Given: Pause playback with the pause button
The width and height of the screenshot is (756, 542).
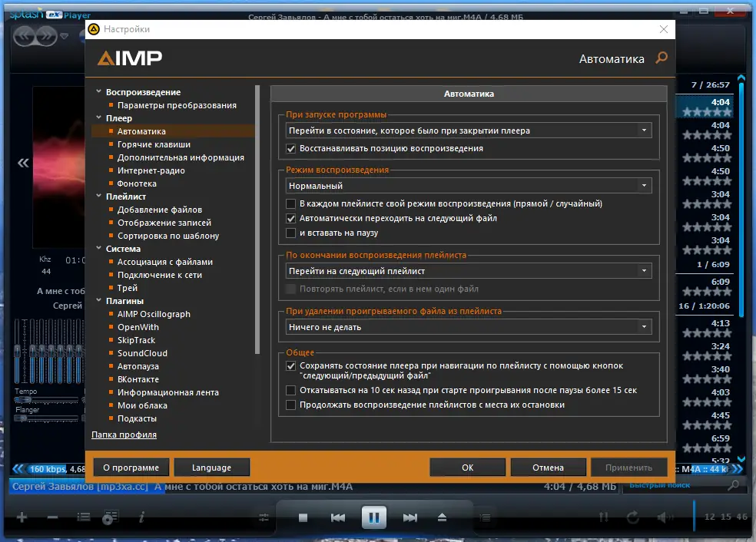Looking at the screenshot, I should pos(373,517).
